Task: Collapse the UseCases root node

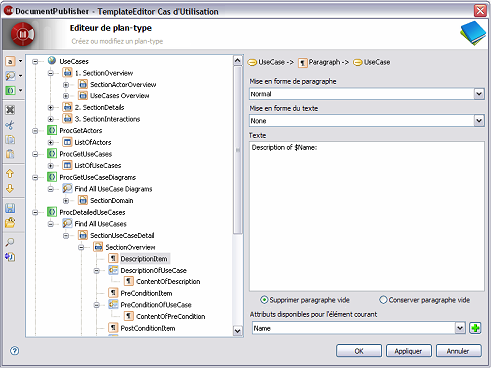Action: (x=35, y=61)
